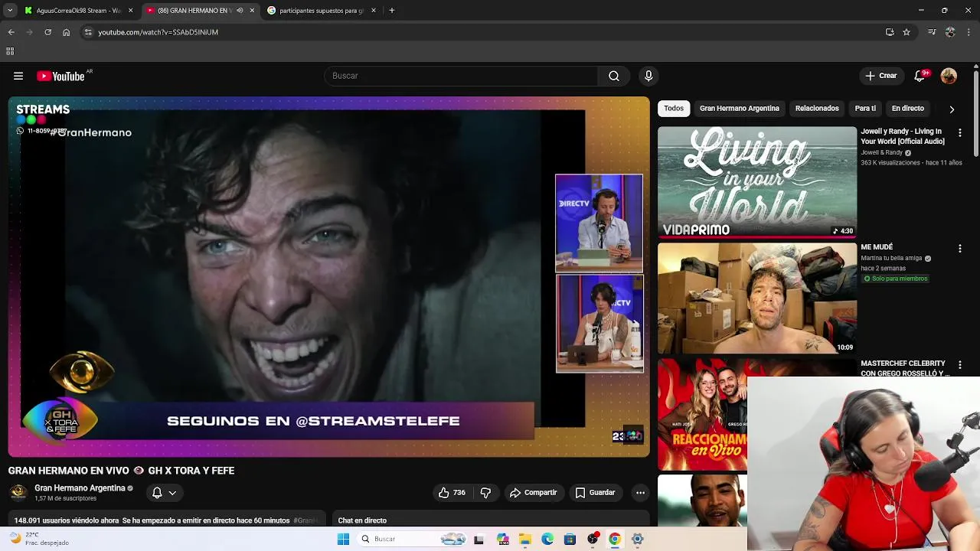Image resolution: width=980 pixels, height=551 pixels.
Task: Open ME MUDÉ video title
Action: point(877,247)
